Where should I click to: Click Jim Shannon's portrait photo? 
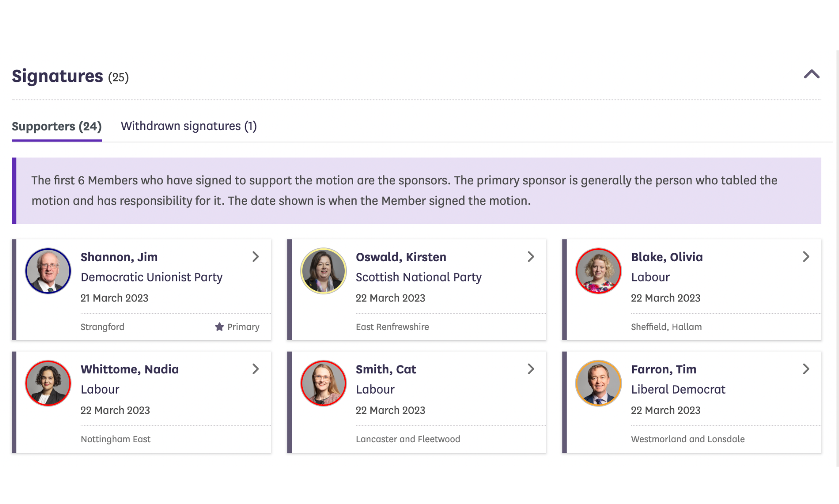[48, 271]
